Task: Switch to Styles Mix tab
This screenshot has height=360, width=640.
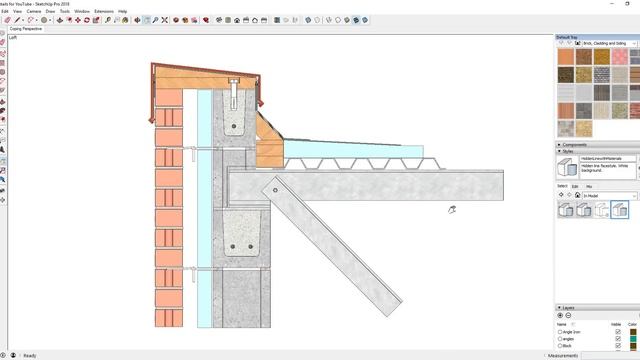Action: click(x=589, y=187)
